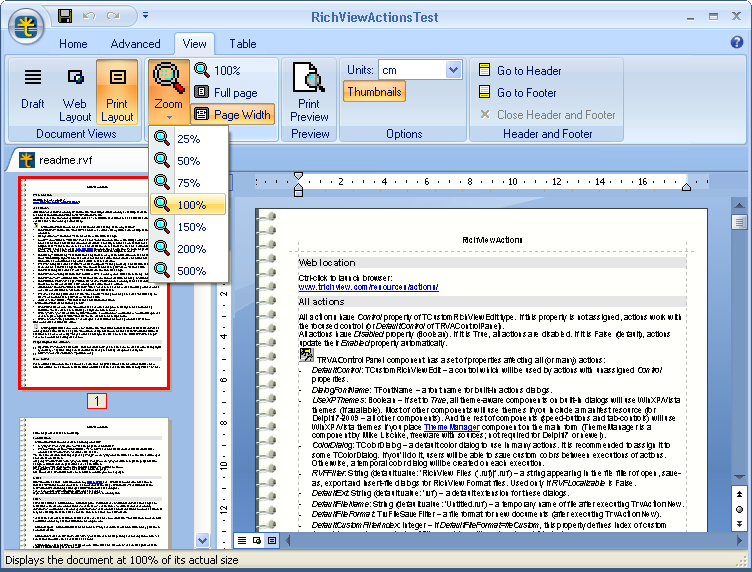
Task: Collapse the Zoom dropdown button
Action: [168, 90]
